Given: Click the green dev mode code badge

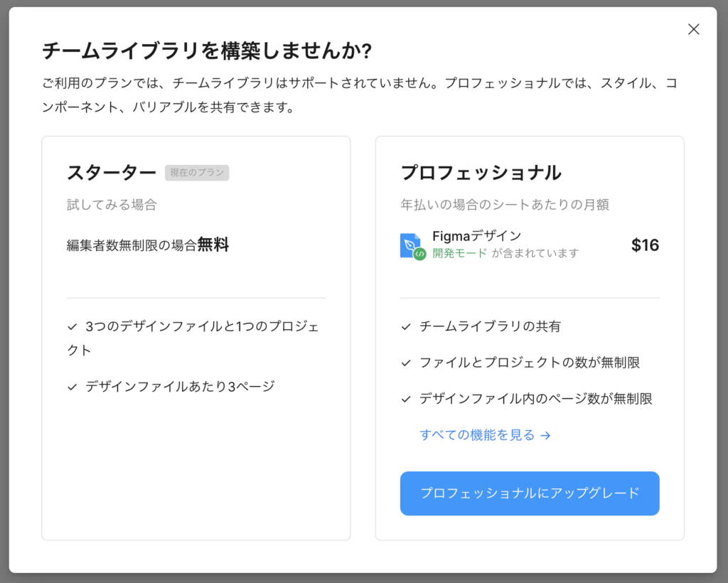Looking at the screenshot, I should [x=420, y=254].
